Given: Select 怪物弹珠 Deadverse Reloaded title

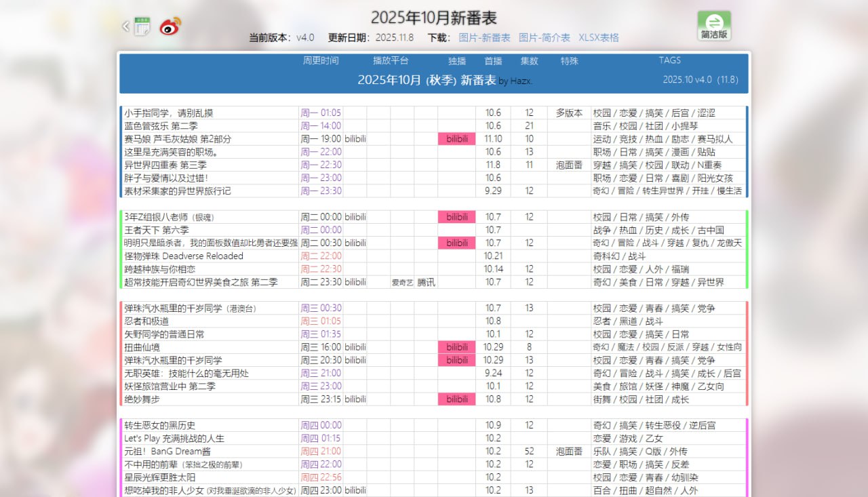Looking at the screenshot, I should [183, 256].
